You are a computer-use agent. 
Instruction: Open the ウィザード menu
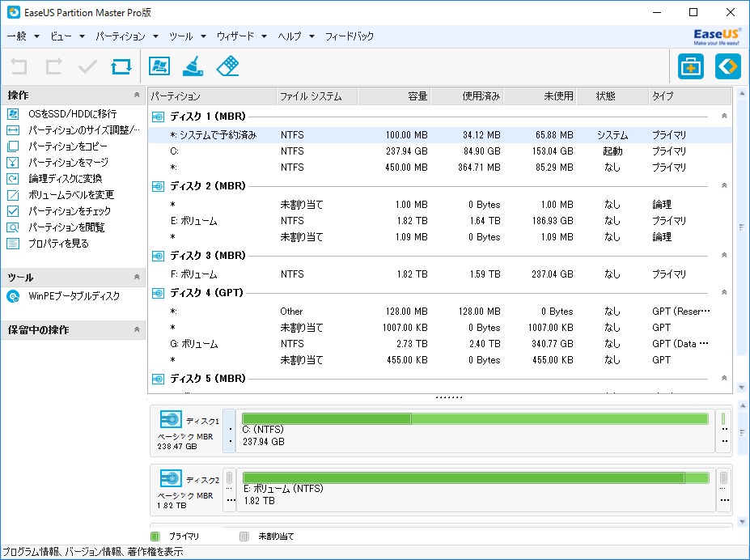point(242,36)
